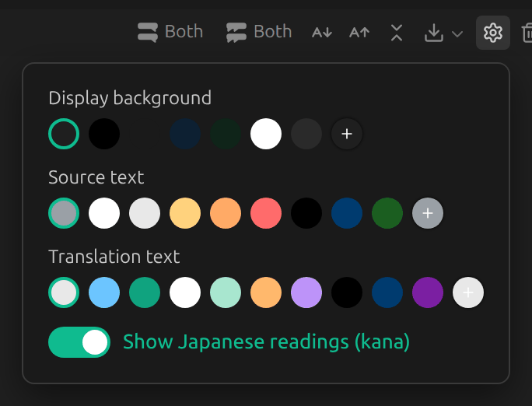
Task: Pick the dark navy display background
Action: coord(185,134)
